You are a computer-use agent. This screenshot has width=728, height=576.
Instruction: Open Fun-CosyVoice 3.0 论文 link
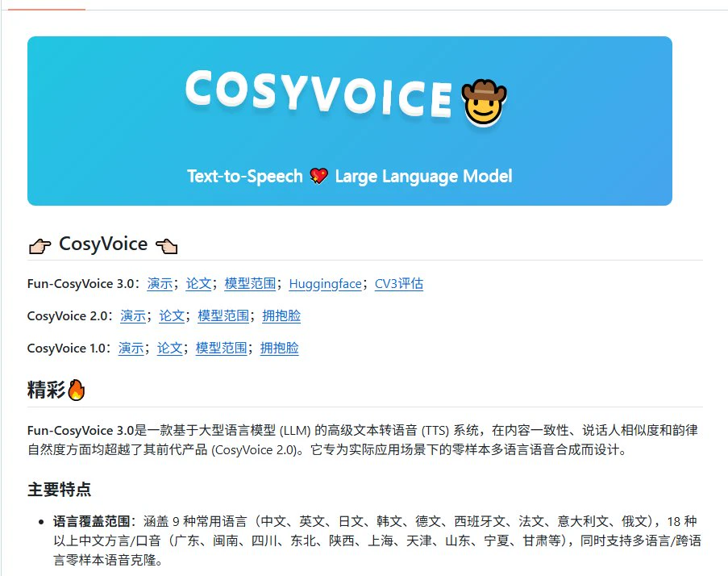198,284
